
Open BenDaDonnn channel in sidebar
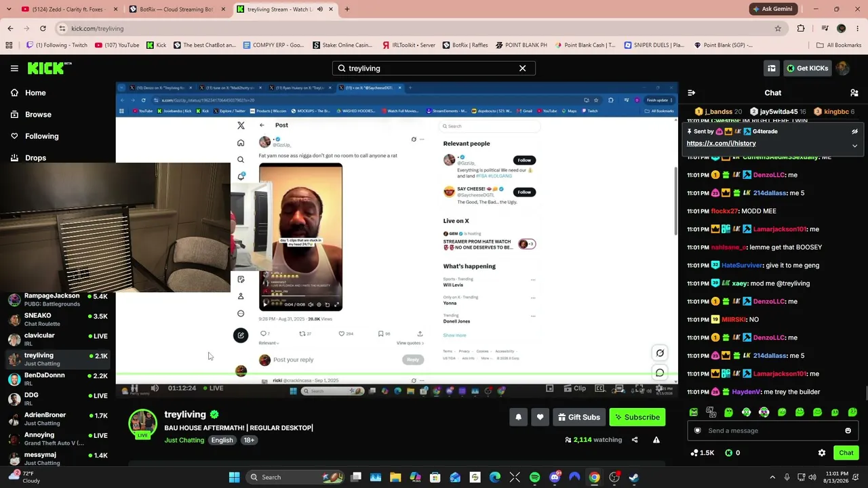pos(58,379)
